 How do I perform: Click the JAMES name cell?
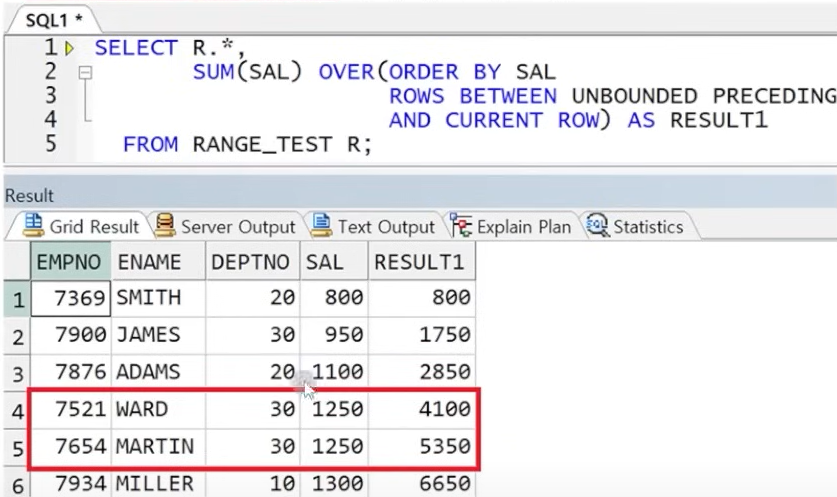pos(159,336)
